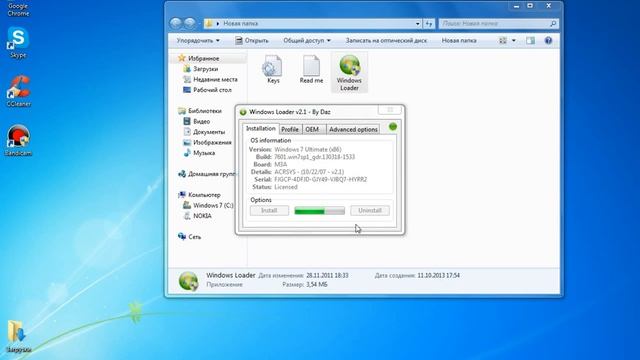Select Компьютер in the navigation pane
640x360 pixels.
coord(204,195)
